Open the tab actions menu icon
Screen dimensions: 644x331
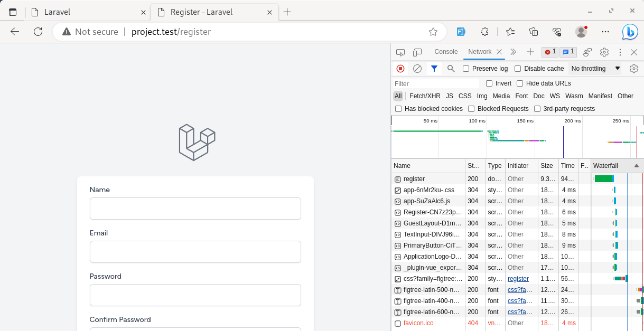point(13,12)
